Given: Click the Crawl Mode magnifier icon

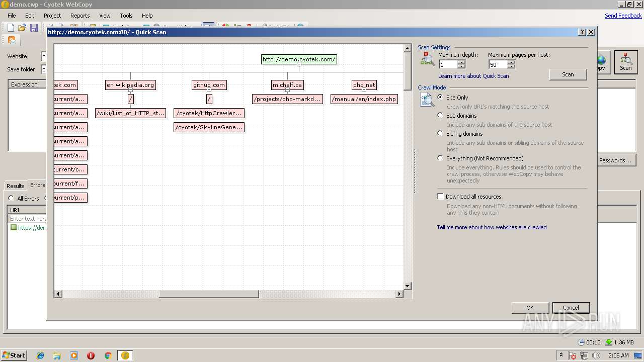Looking at the screenshot, I should [x=427, y=100].
